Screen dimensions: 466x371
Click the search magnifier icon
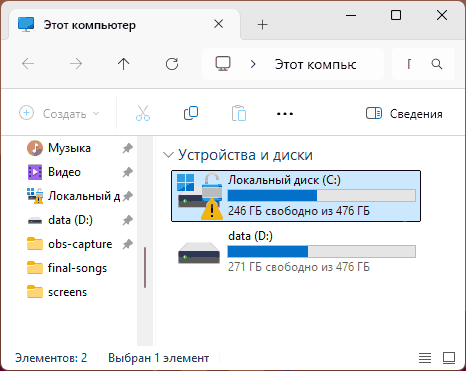(437, 64)
